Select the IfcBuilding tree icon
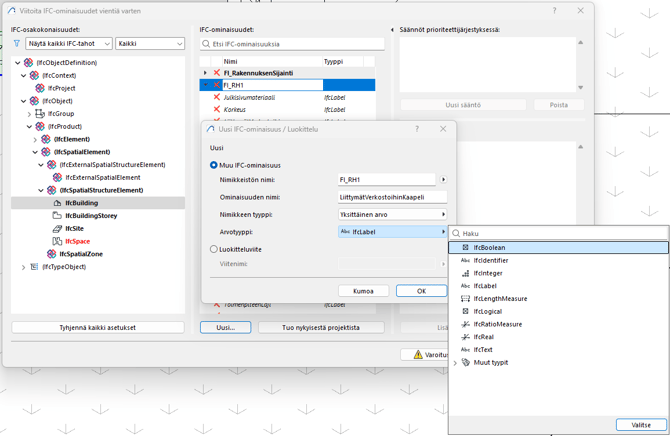Screen dimensions: 670x436 tap(57, 203)
